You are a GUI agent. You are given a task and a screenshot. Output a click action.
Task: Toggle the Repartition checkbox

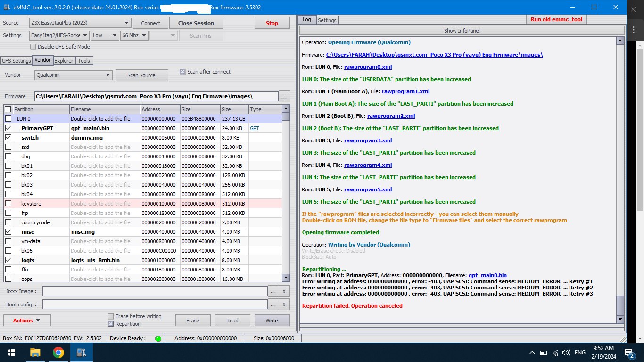pos(111,324)
